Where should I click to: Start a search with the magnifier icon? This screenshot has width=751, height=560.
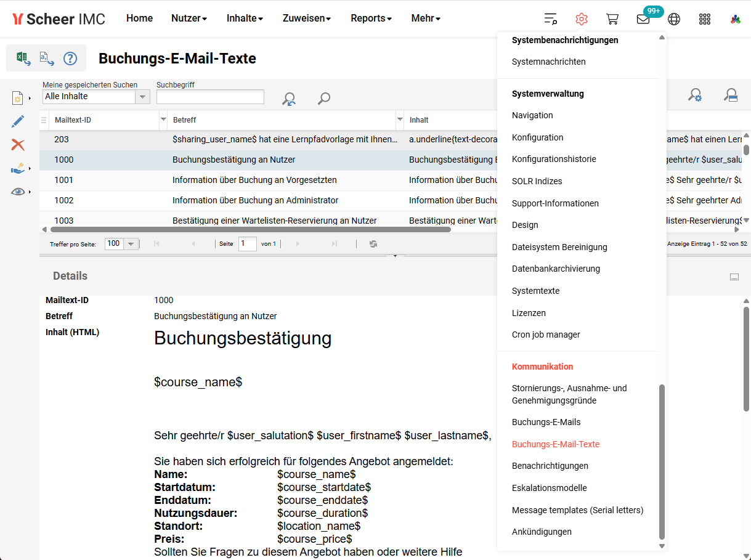tap(323, 99)
